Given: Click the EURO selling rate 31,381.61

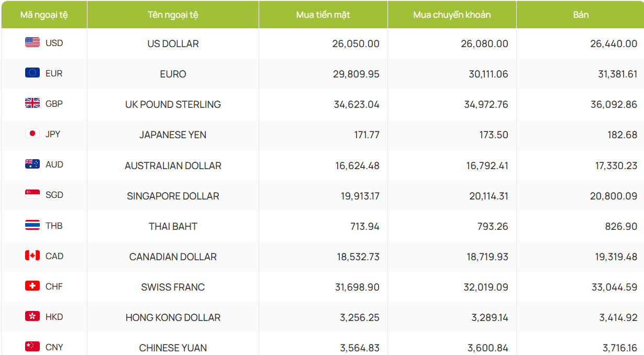Looking at the screenshot, I should coord(617,74).
